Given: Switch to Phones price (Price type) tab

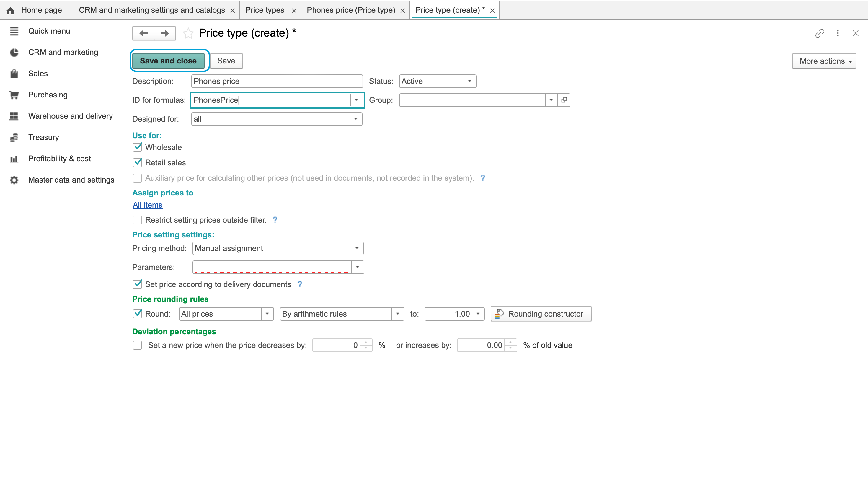Looking at the screenshot, I should [351, 10].
